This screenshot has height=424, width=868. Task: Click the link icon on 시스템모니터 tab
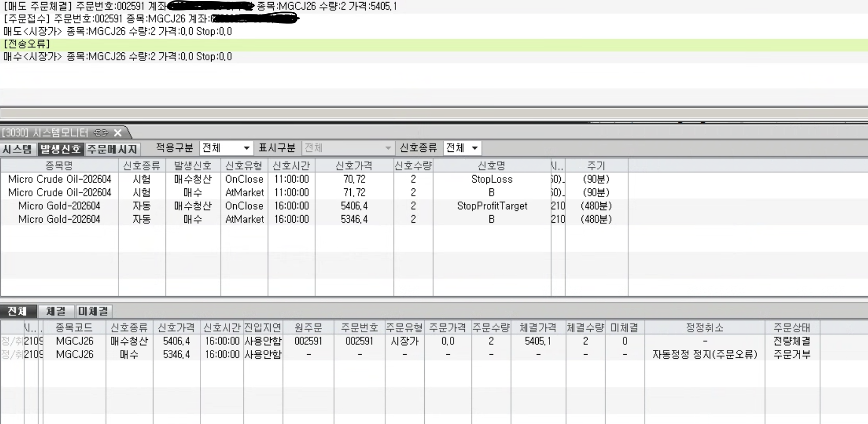[x=101, y=133]
